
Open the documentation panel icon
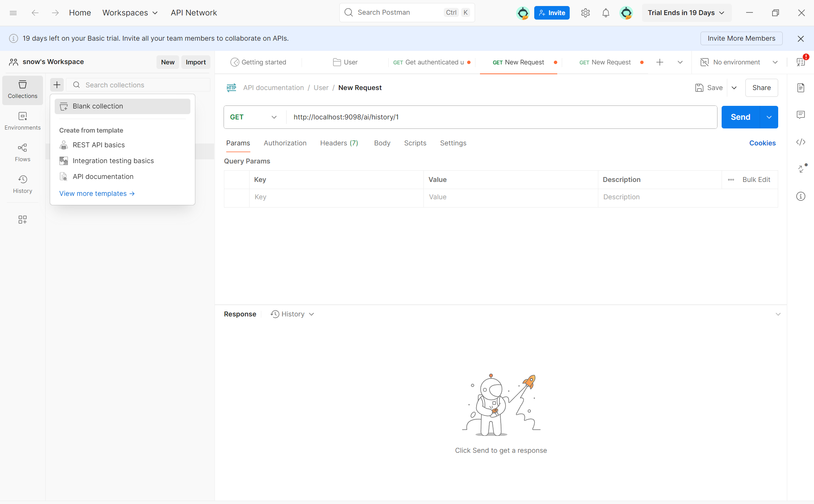tap(801, 88)
